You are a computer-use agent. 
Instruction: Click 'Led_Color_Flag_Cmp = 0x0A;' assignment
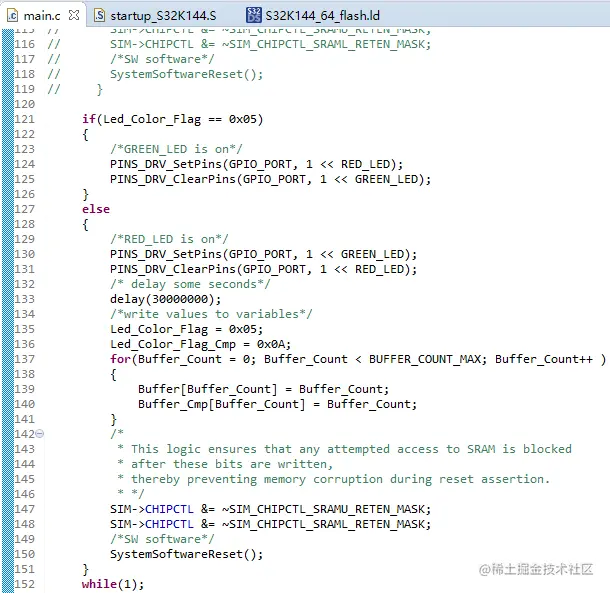tap(200, 344)
